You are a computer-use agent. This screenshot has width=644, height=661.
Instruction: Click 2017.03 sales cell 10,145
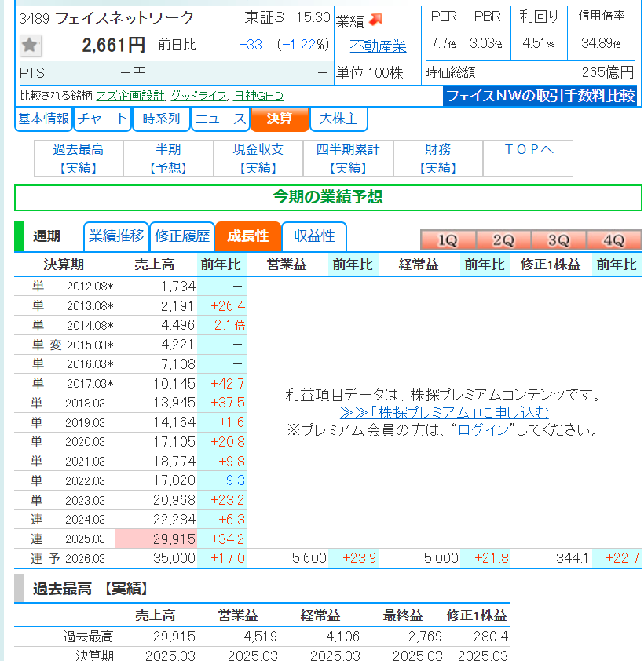(x=174, y=384)
